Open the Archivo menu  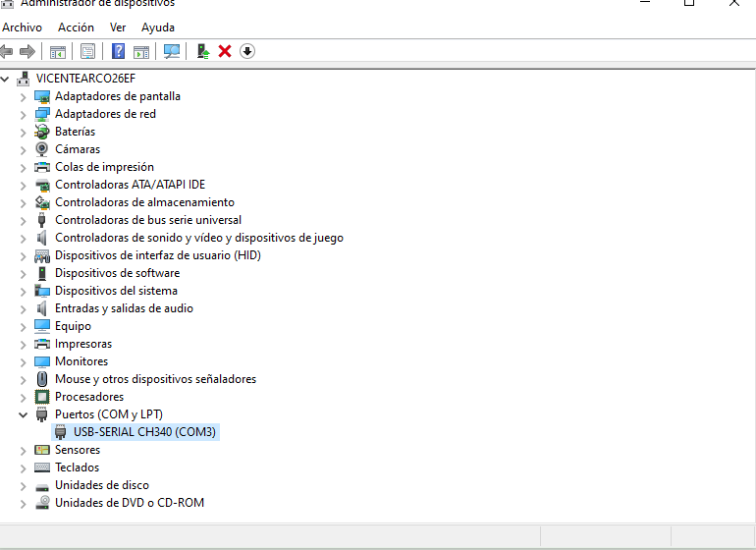(23, 27)
